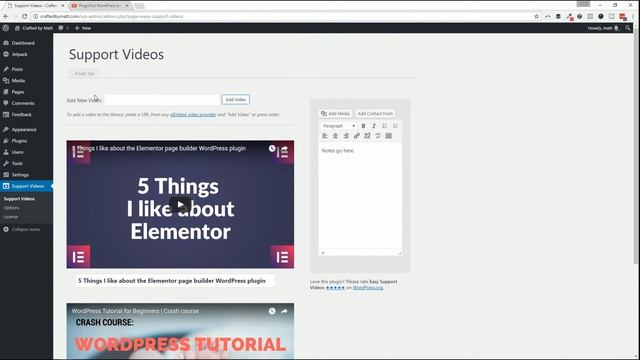Click the Add Contact Form button
This screenshot has width=640, height=360.
(375, 113)
